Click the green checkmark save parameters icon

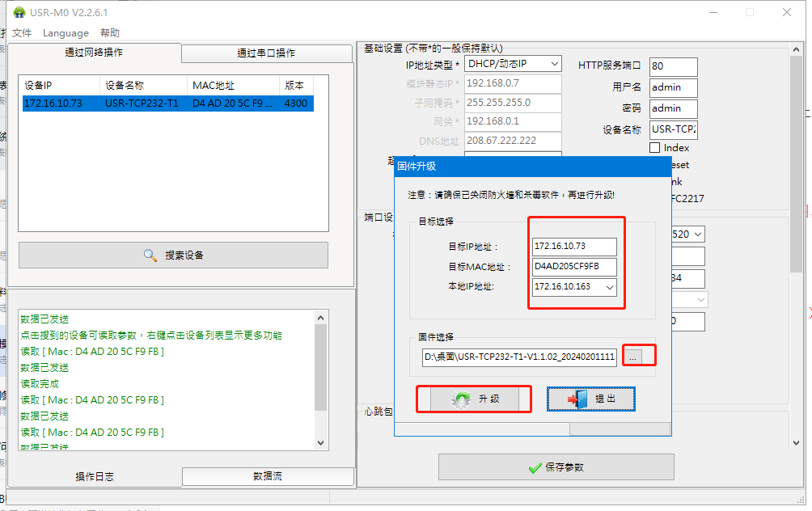[x=534, y=467]
